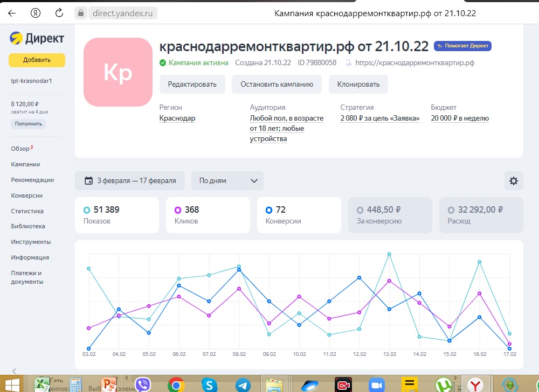Reload the page with the refresh icon
The height and width of the screenshot is (392, 539).
pyautogui.click(x=59, y=13)
